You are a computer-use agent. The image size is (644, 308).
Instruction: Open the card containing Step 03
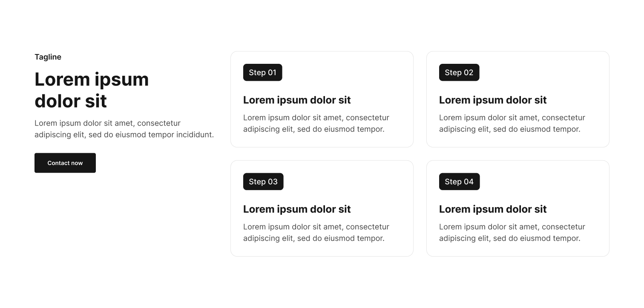coord(322,208)
